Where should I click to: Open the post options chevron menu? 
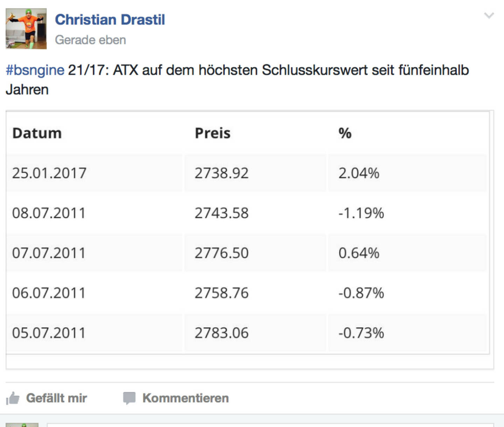(489, 16)
